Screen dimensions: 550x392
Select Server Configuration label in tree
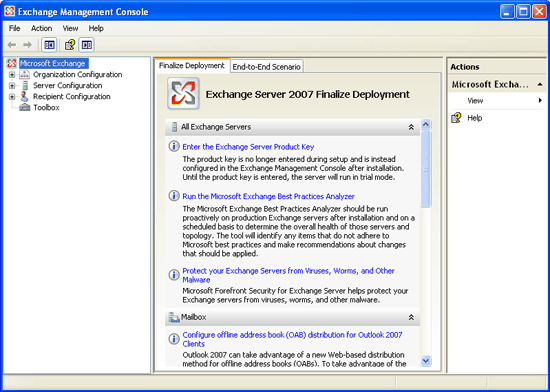(x=68, y=85)
